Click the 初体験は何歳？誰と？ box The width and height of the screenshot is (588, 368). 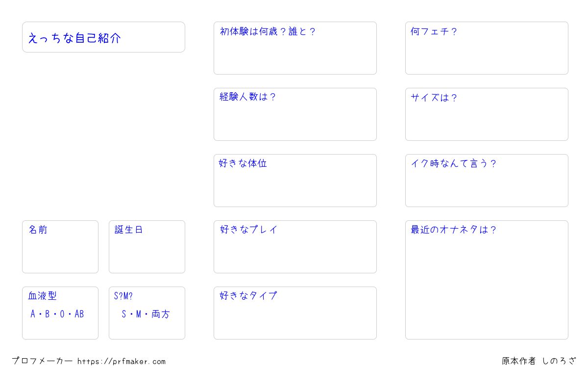point(295,48)
